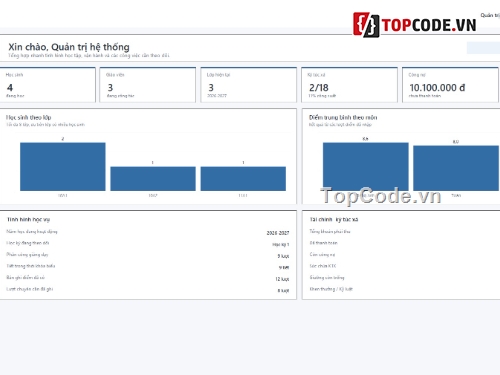This screenshot has height=375, width=500.
Task: Click the 2026-2027 value in Tình hình học vụ
Action: click(x=278, y=233)
